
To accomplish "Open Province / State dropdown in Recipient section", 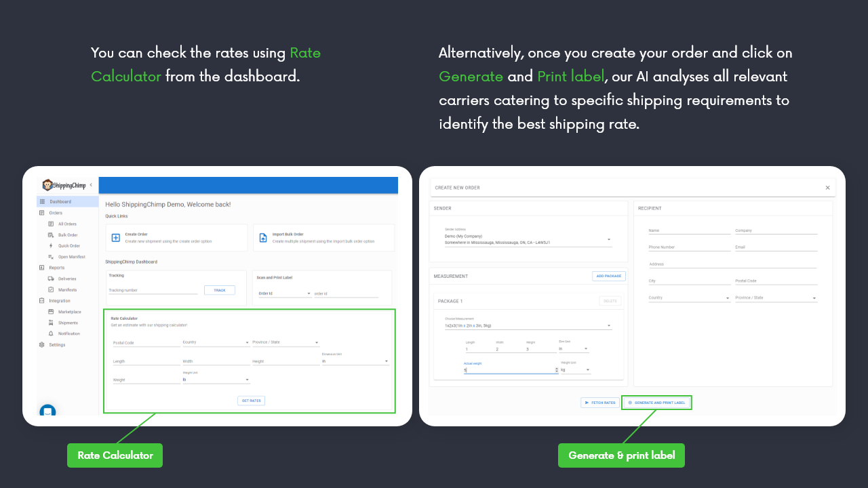I will pos(776,298).
